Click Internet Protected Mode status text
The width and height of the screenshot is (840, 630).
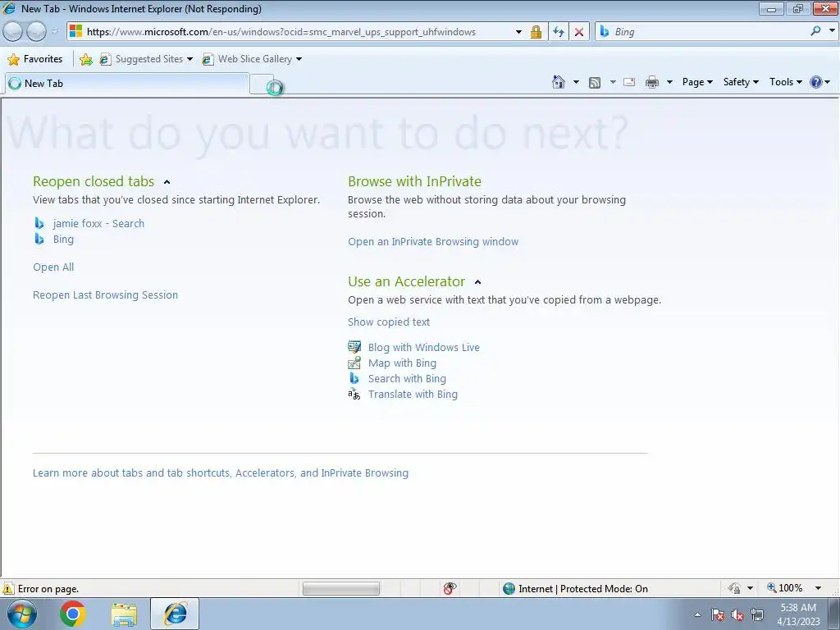tap(583, 589)
